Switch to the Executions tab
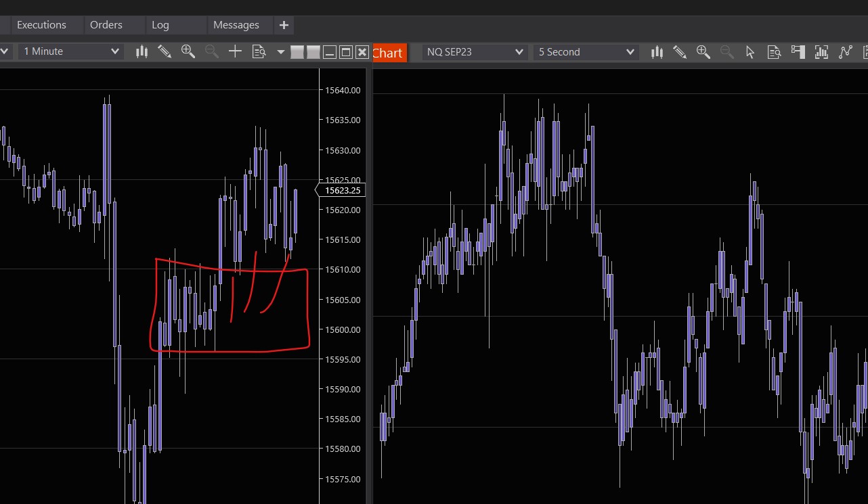The width and height of the screenshot is (868, 504). pos(41,25)
